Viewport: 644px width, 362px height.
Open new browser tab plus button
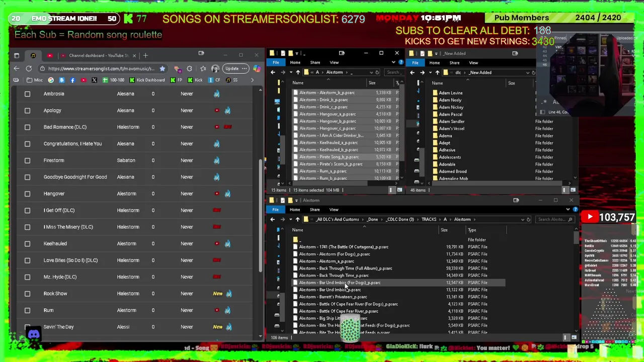tap(145, 55)
